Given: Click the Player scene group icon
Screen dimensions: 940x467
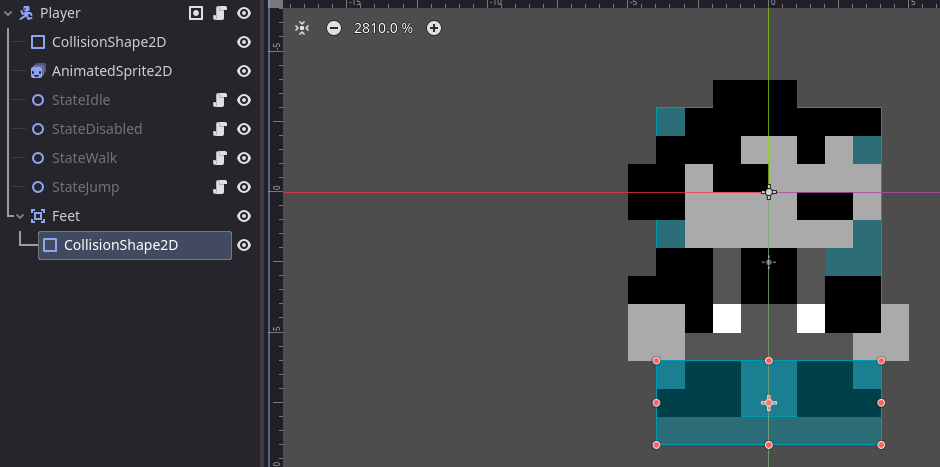Looking at the screenshot, I should [x=196, y=13].
